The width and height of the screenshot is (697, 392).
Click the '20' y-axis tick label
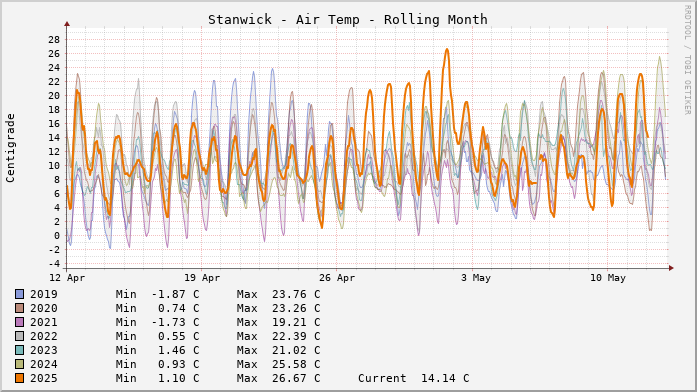click(x=54, y=96)
